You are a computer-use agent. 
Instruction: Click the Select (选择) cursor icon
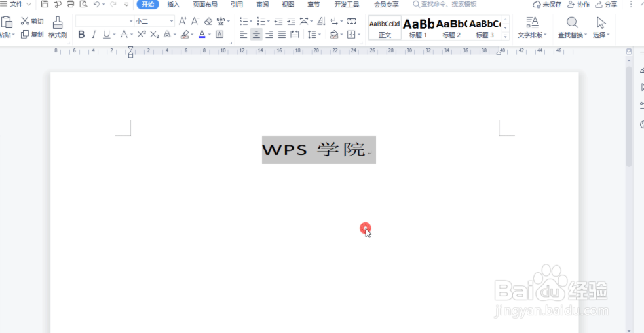click(x=601, y=22)
